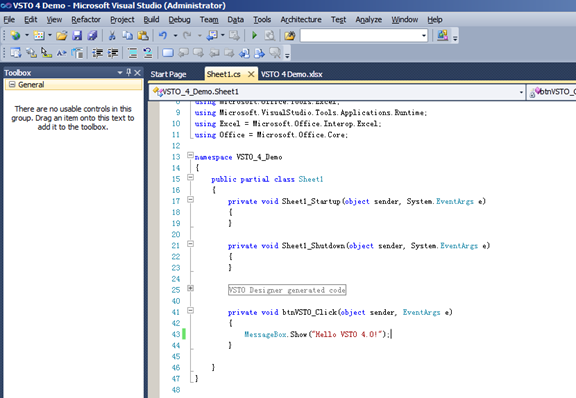Screen dimensions: 576x398
Task: Uncomment the selected lines icon
Action: [148, 53]
